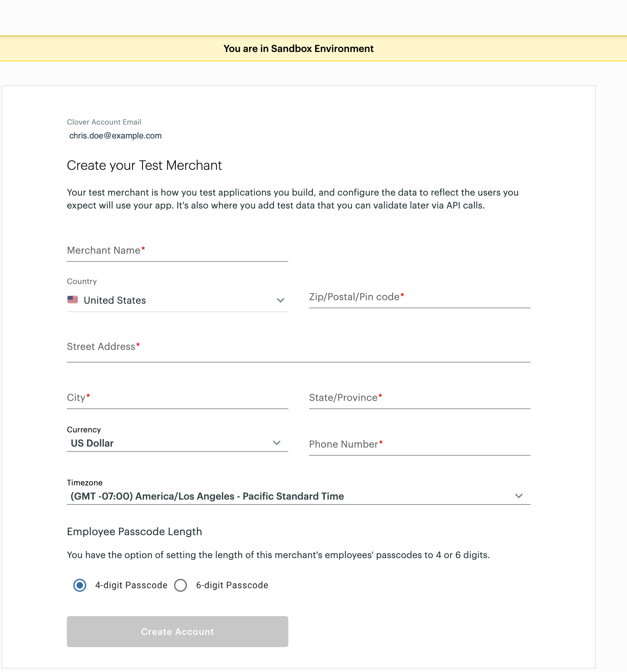Click the 'Clover Account Email' label

pos(104,122)
